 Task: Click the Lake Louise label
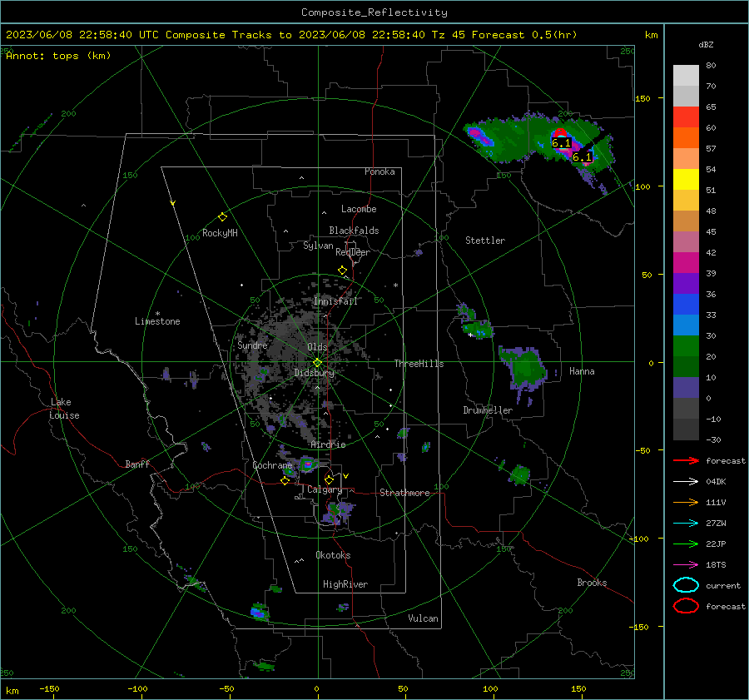(64, 409)
